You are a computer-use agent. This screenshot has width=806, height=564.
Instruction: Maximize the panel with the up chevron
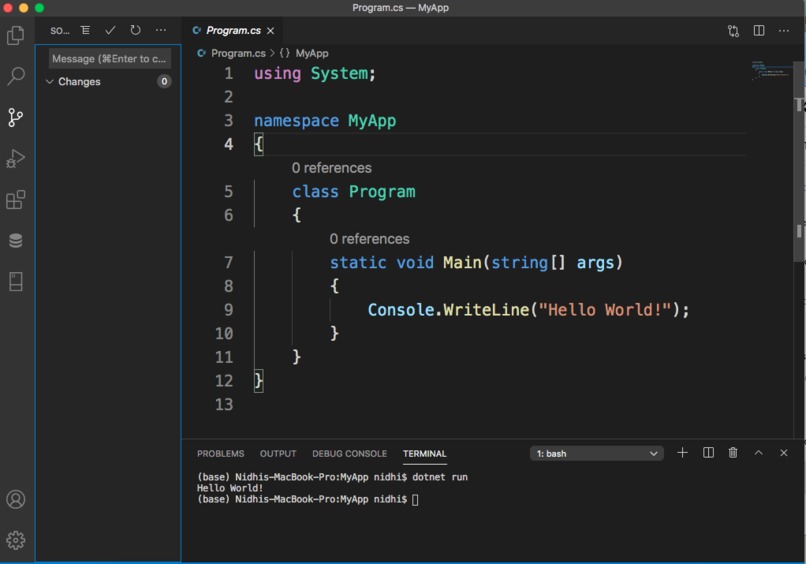[x=758, y=452]
